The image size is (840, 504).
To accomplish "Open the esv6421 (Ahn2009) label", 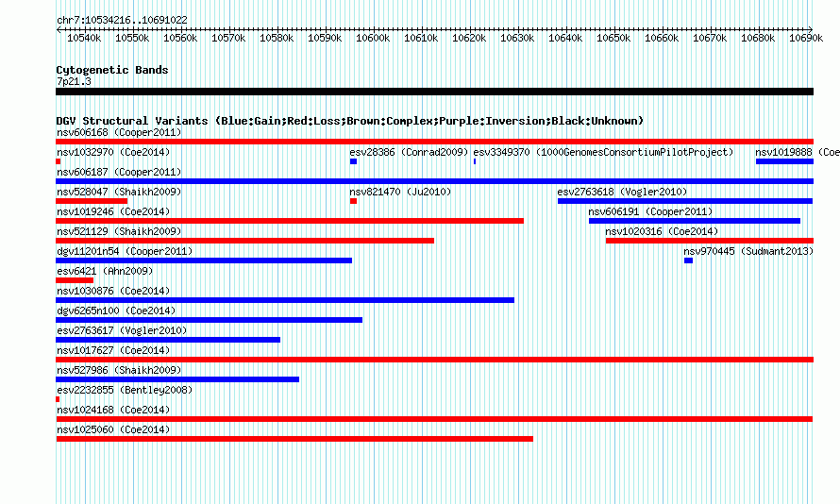I will pos(105,271).
